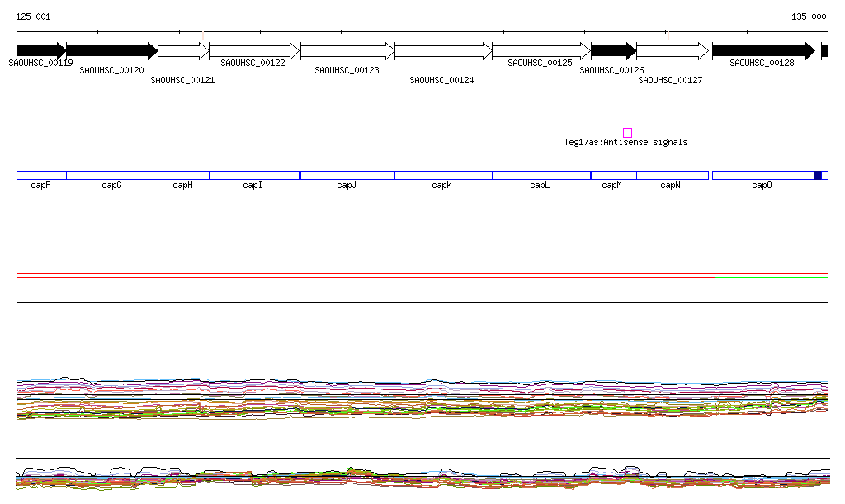Select the capF operon box
The height and width of the screenshot is (504, 845).
[41, 175]
